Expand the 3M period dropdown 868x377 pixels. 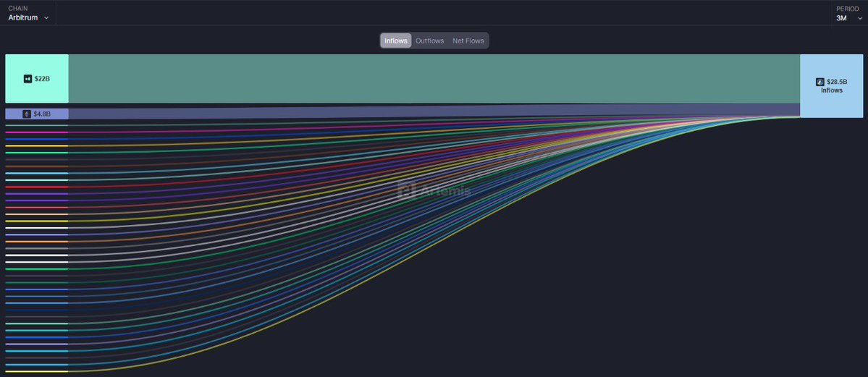click(x=846, y=17)
